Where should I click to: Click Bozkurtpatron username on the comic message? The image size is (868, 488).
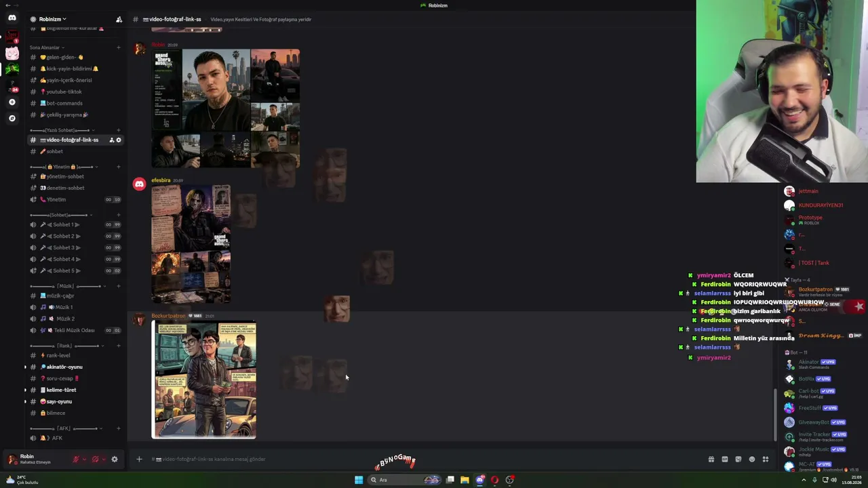coord(168,316)
